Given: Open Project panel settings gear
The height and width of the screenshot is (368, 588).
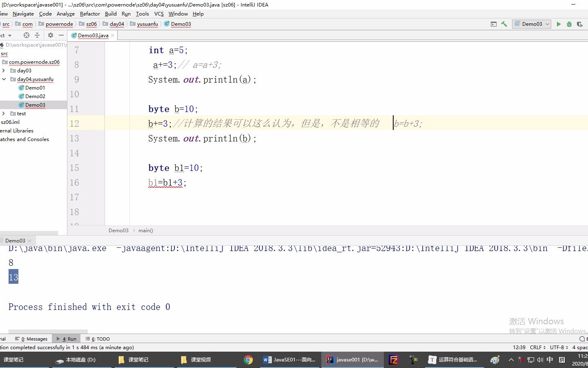Looking at the screenshot, I should [51, 35].
